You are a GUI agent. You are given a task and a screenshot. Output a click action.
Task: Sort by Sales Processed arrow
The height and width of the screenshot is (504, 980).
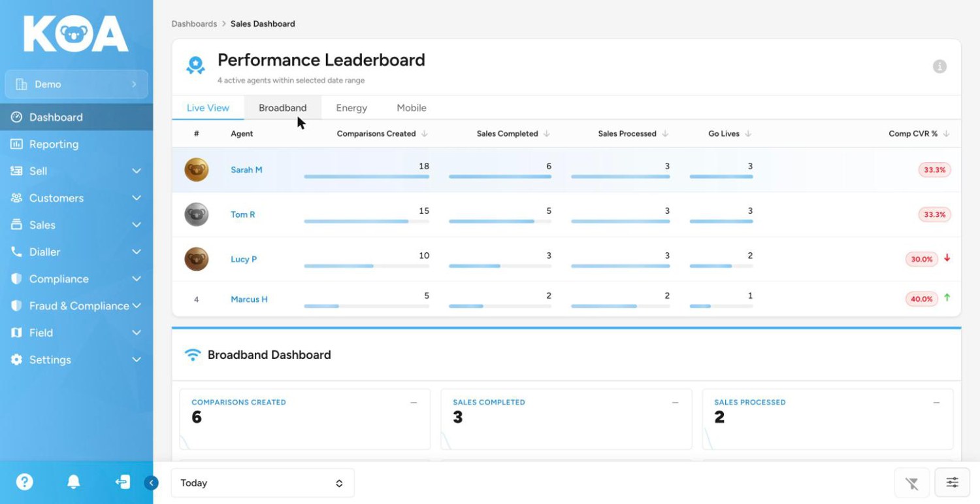665,133
